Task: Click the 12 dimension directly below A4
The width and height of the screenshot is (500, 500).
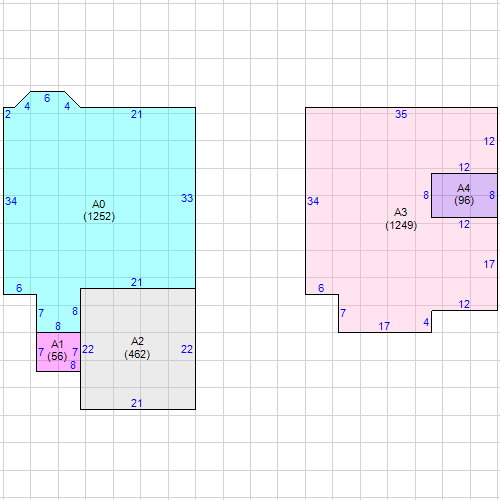Action: (464, 224)
